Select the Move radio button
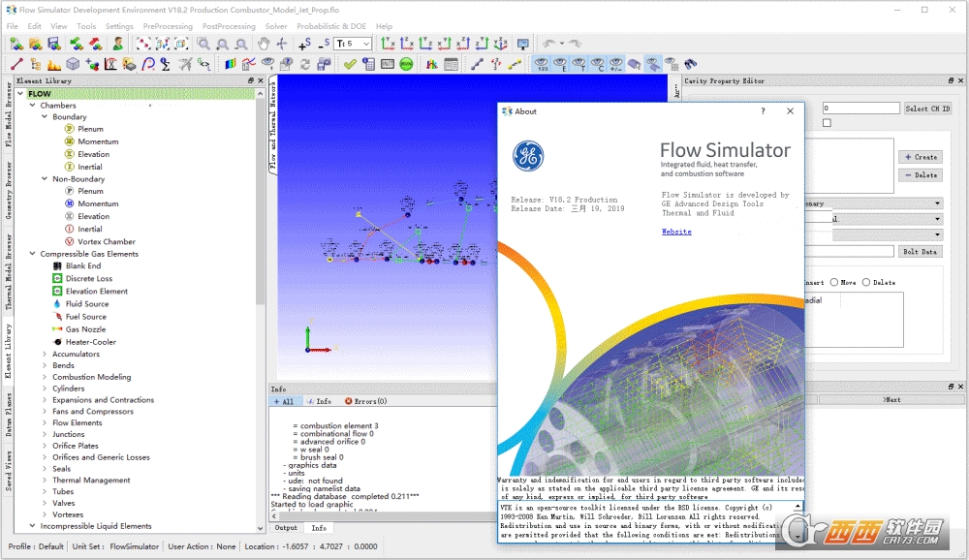The image size is (969, 560). tap(834, 282)
